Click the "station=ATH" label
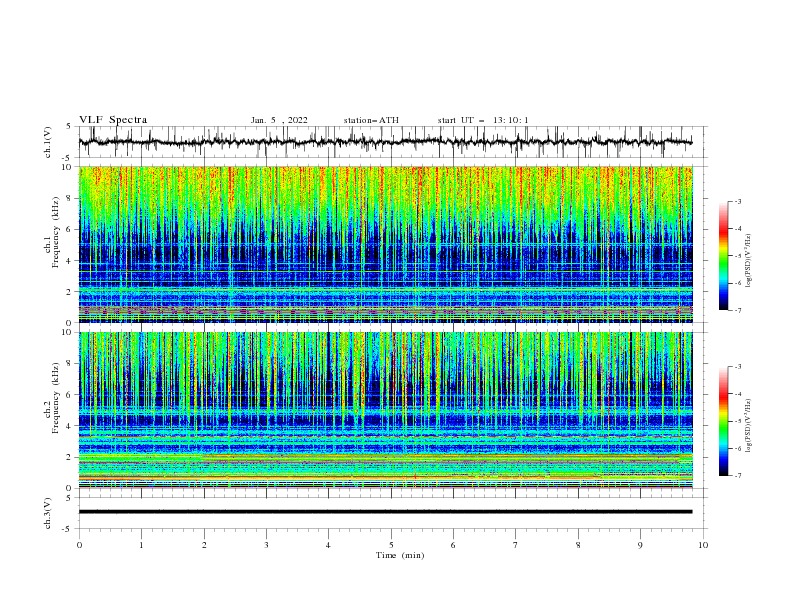Screen dimensions: 792x612 click(371, 120)
